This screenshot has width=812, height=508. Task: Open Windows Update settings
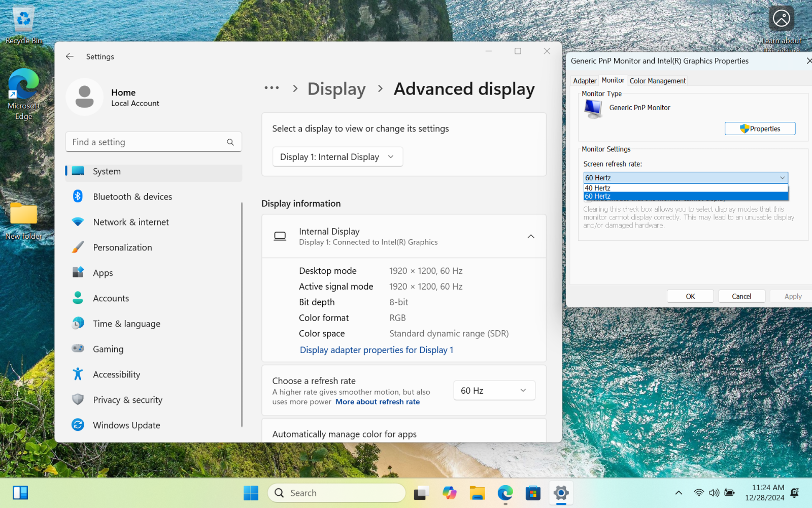[x=126, y=425]
